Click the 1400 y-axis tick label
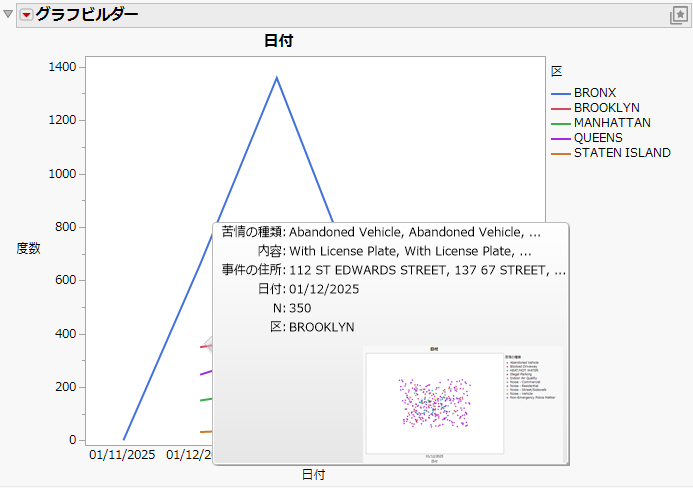Viewport: 693px width, 488px height. click(x=62, y=67)
